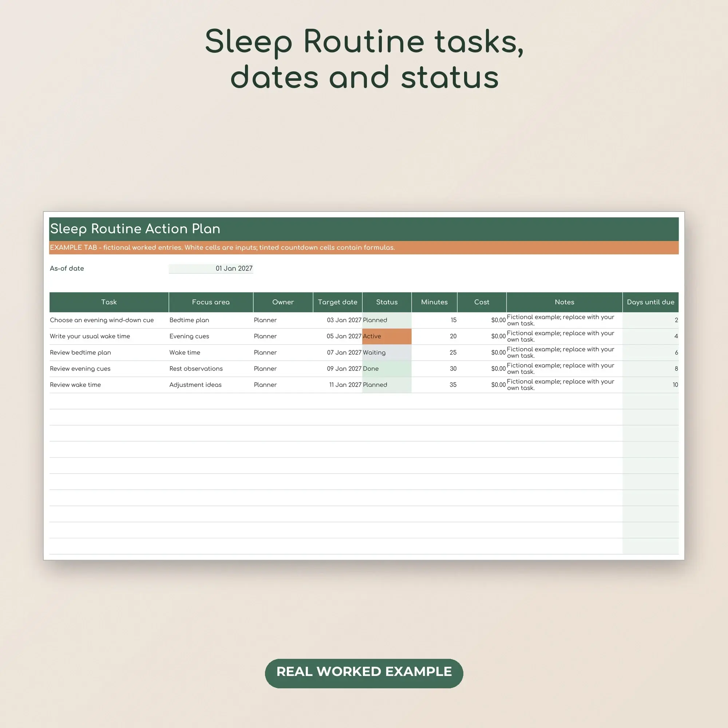Select the Status column header
Screen dimensions: 728x728
coord(387,302)
